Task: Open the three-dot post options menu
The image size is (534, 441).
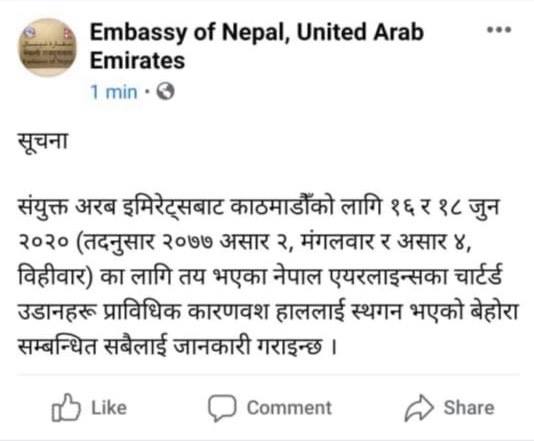Action: point(499,30)
